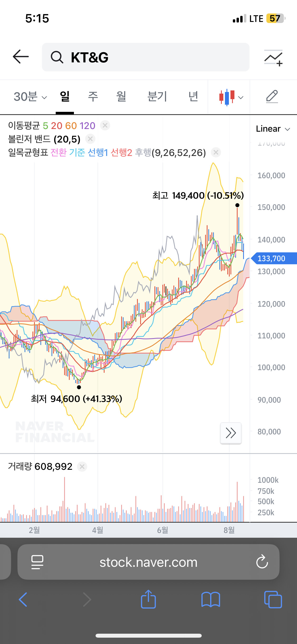Open the Safari share sheet
Screen dimensions: 297x644
click(x=148, y=599)
